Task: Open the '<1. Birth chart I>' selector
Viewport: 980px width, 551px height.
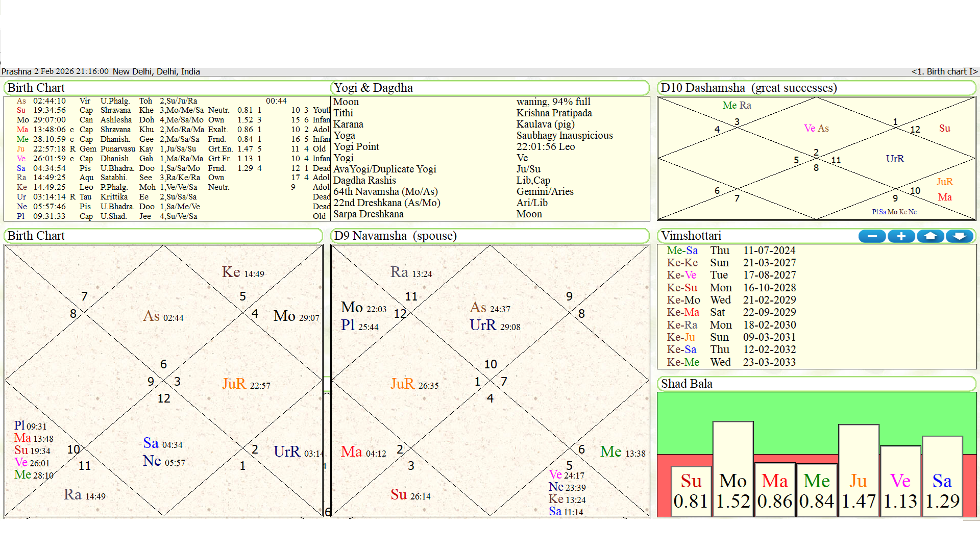Action: (x=944, y=71)
